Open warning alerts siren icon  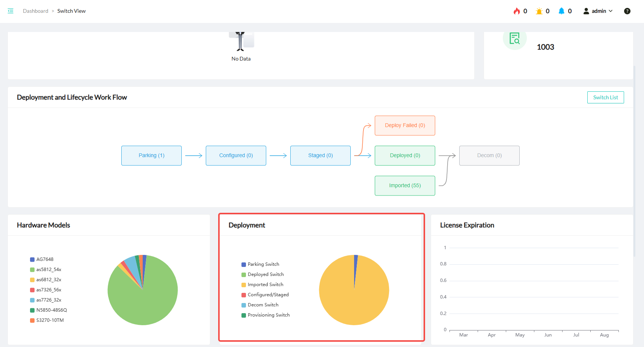[x=539, y=11]
